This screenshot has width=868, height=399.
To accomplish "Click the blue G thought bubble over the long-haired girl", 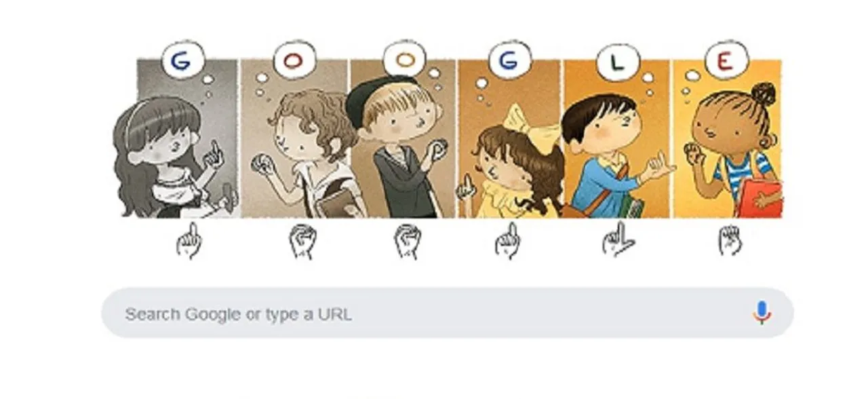I will pyautogui.click(x=180, y=62).
